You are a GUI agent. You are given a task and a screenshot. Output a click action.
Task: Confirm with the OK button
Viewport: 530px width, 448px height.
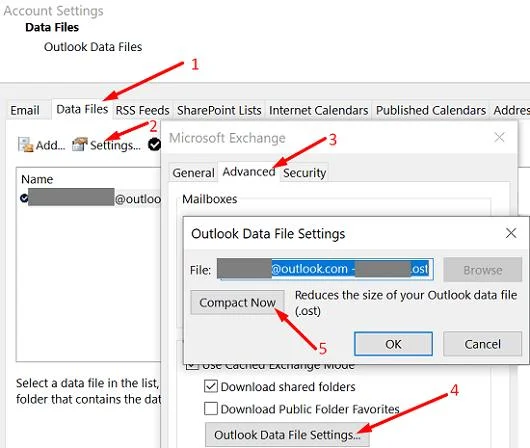click(393, 344)
